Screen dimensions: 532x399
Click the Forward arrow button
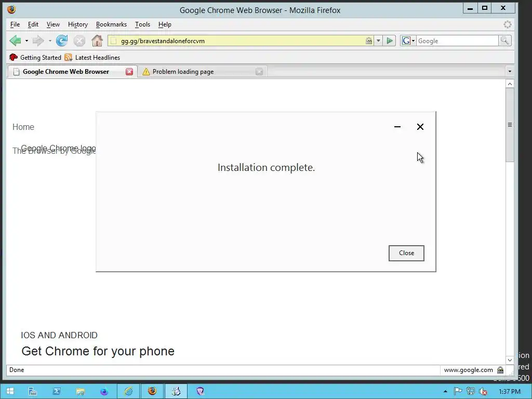pos(38,41)
